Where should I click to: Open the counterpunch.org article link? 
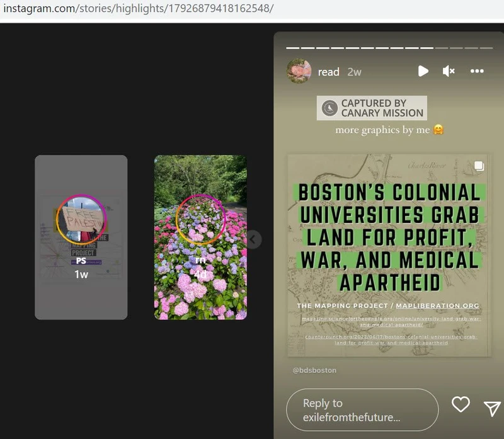[390, 339]
